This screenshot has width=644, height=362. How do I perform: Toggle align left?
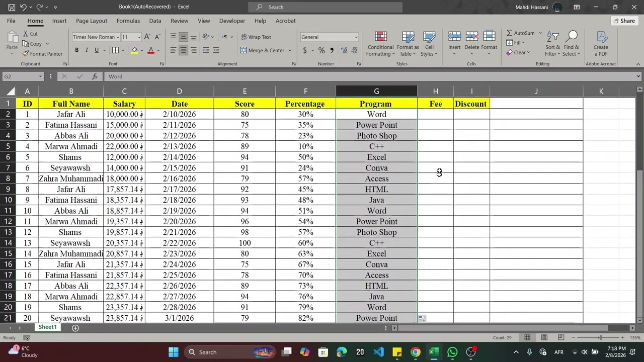[173, 50]
